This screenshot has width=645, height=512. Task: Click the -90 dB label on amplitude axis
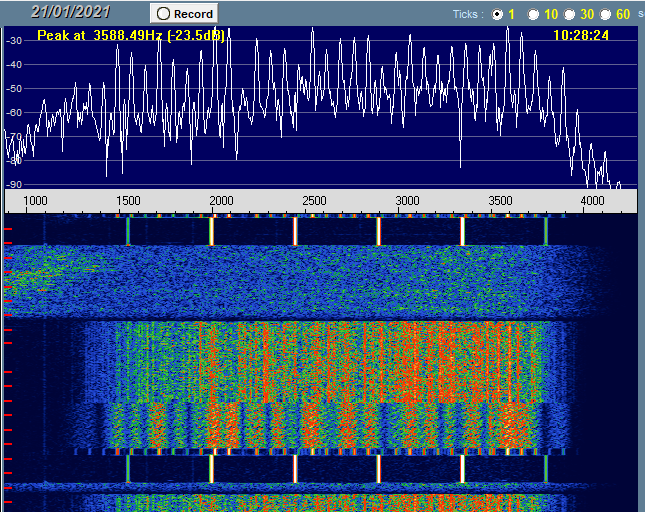(x=14, y=184)
